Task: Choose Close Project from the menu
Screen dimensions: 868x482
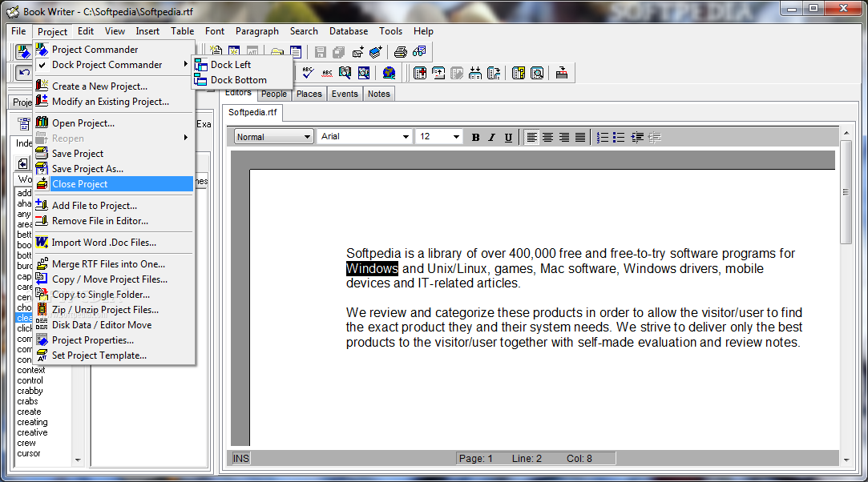Action: [114, 184]
